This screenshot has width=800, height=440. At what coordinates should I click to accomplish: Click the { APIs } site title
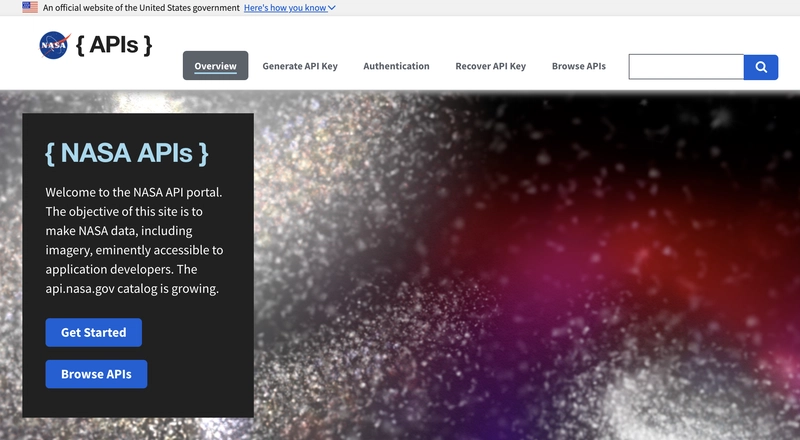click(114, 45)
